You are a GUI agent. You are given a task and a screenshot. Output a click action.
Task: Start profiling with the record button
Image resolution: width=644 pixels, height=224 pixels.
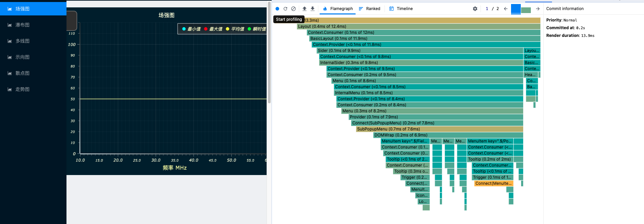click(x=277, y=9)
